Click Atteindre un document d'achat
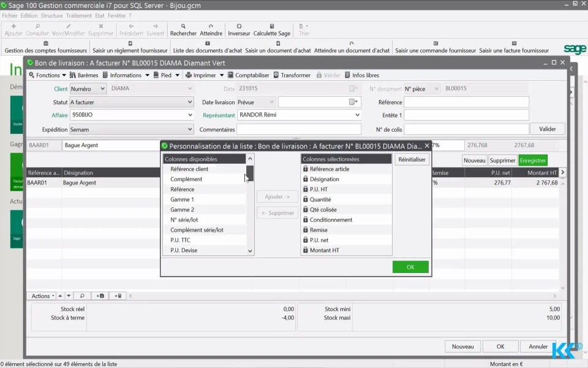The width and height of the screenshot is (588, 368). [x=352, y=47]
